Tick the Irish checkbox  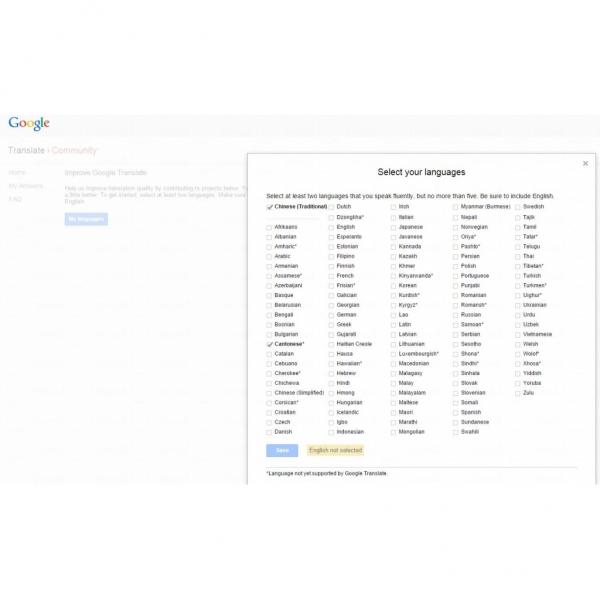pos(393,207)
